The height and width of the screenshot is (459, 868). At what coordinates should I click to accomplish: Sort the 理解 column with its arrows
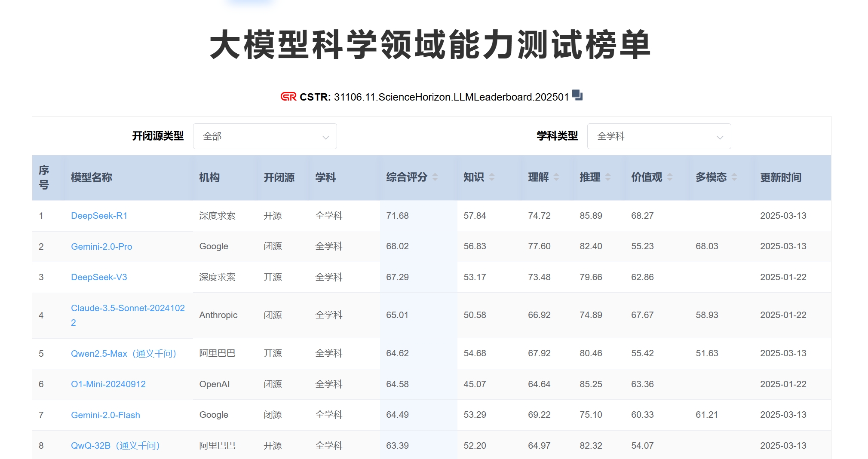[x=556, y=177]
